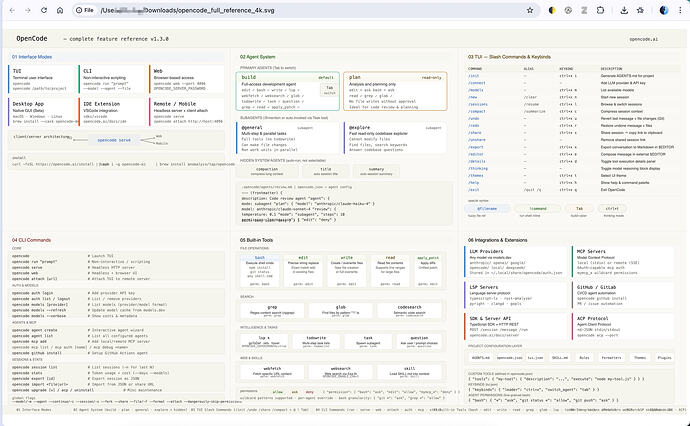Click the /help slash command
This screenshot has height=426, width=690.
point(474,183)
